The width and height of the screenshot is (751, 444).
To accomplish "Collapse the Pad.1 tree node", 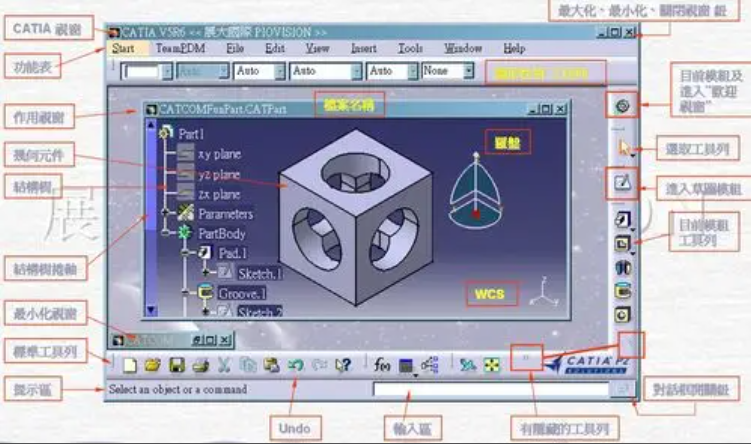I will [186, 252].
